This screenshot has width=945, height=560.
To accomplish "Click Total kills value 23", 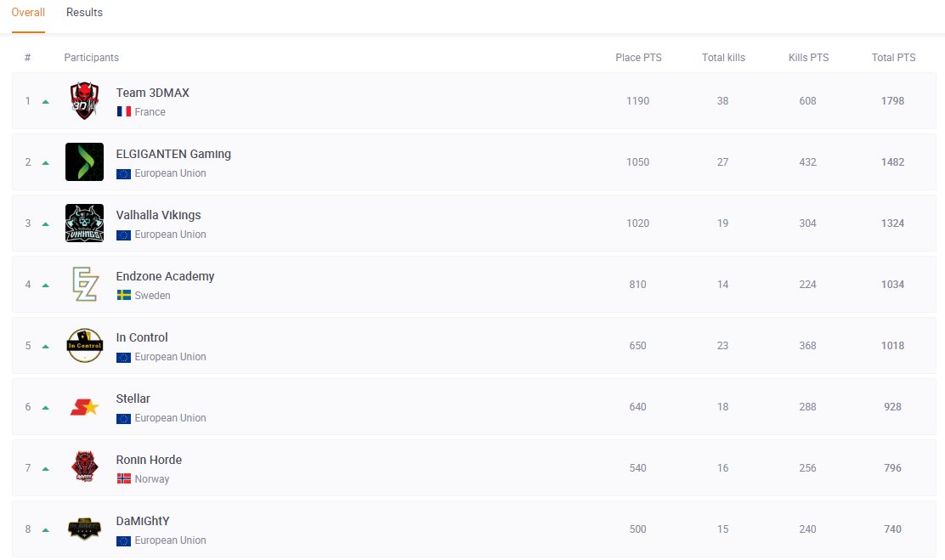I will tap(722, 345).
